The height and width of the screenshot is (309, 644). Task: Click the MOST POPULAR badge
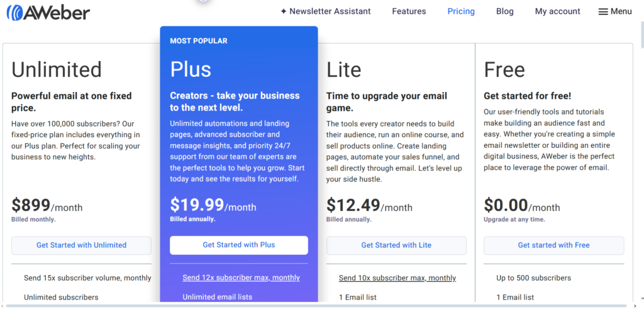(x=198, y=41)
